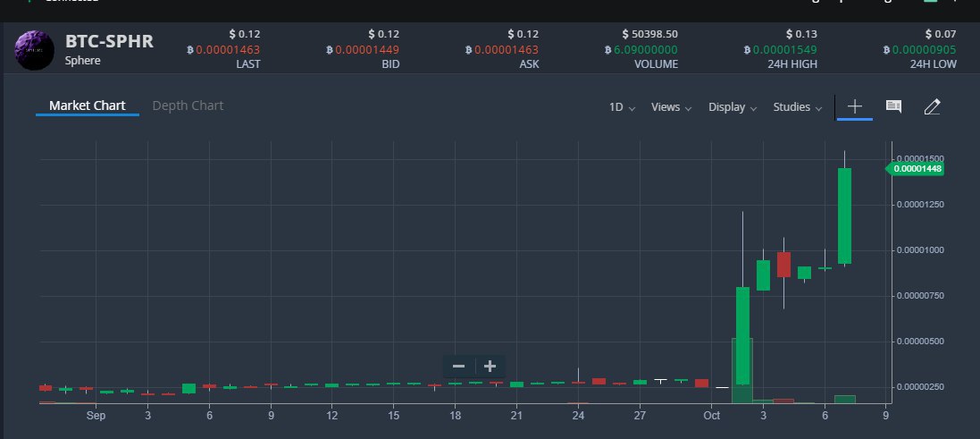Click the BID price 0.00001449

pos(367,50)
